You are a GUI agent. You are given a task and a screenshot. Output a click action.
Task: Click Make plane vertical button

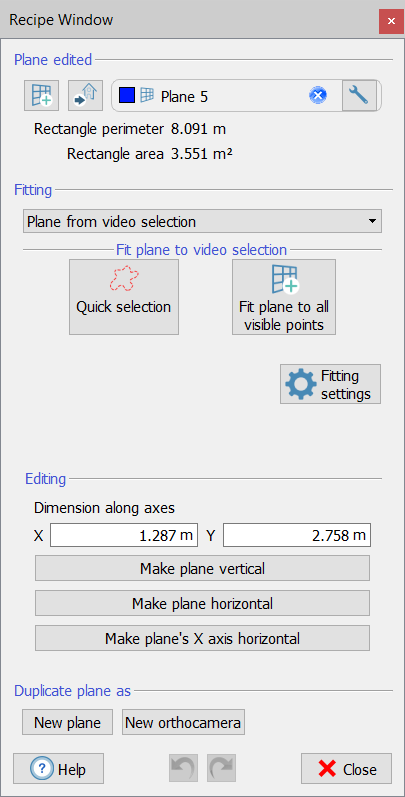tap(202, 568)
